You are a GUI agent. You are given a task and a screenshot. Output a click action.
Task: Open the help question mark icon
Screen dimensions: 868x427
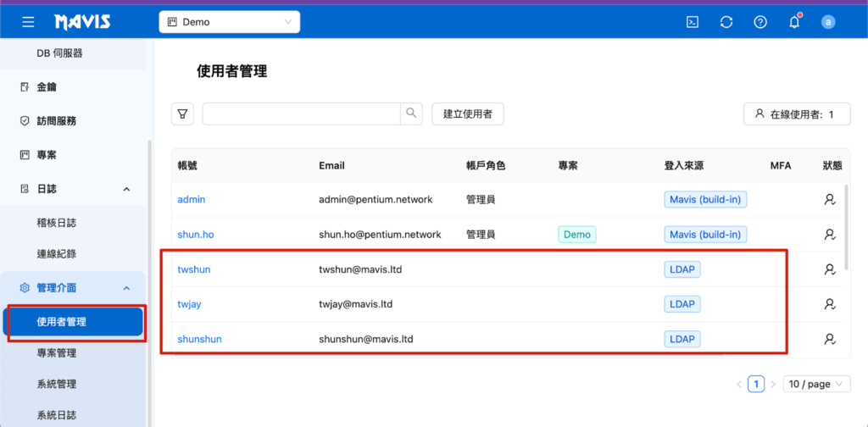(760, 22)
